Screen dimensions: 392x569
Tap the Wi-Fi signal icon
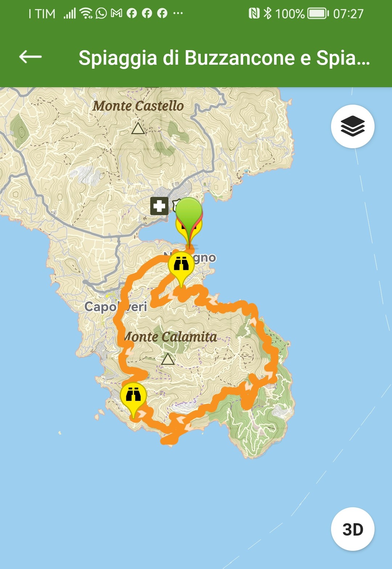(86, 13)
